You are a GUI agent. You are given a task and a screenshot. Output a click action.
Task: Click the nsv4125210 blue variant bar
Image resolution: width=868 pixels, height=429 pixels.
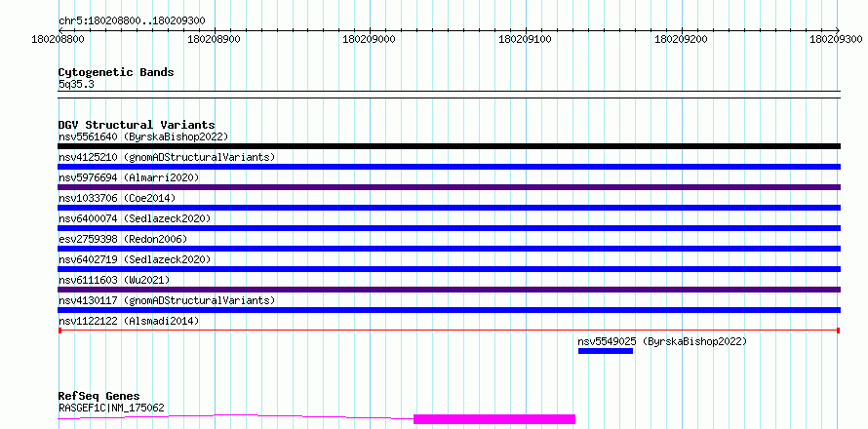tap(449, 167)
